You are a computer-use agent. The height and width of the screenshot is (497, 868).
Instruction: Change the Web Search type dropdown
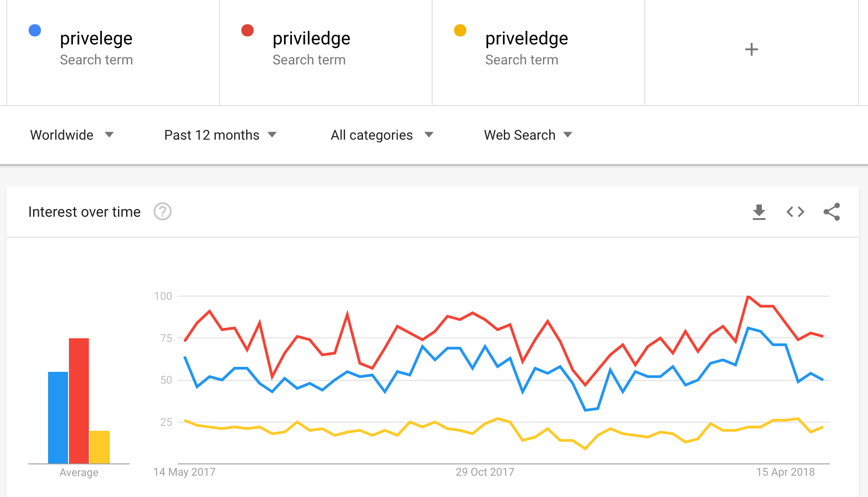click(x=528, y=135)
